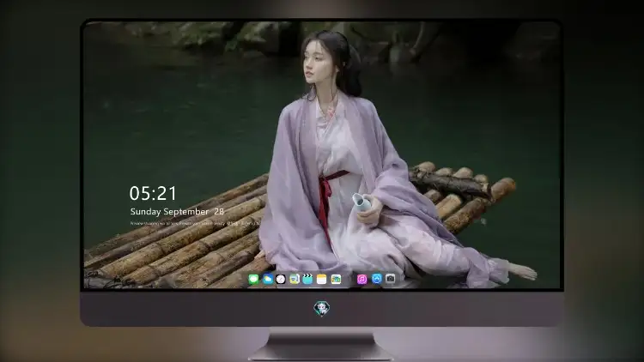Open the green Messages app in the dock
This screenshot has width=644, height=362.
point(253,280)
